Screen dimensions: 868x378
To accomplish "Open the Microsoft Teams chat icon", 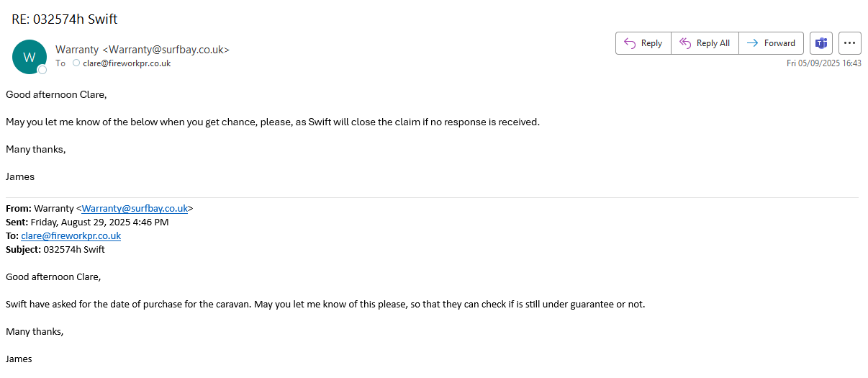I will (820, 43).
